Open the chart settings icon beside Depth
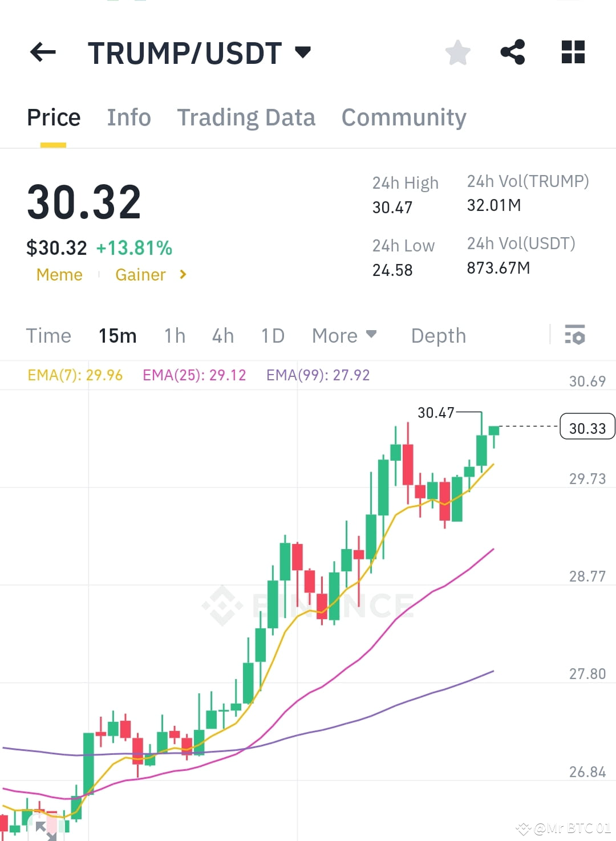This screenshot has height=841, width=616. (x=576, y=336)
